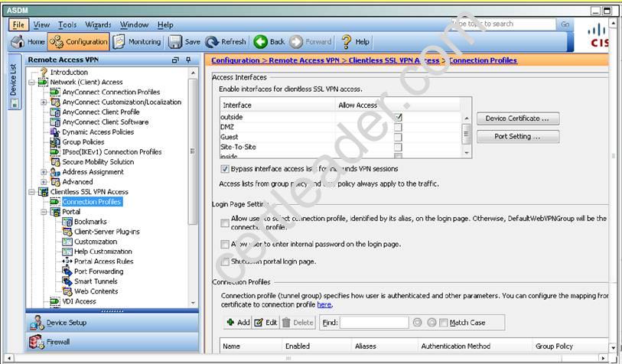
Task: Save the configuration using the floppy icon
Action: tap(184, 41)
